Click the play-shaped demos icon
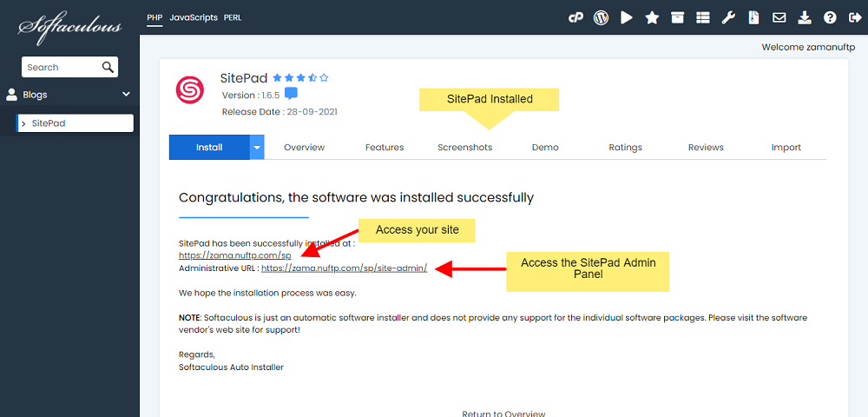 pyautogui.click(x=627, y=17)
